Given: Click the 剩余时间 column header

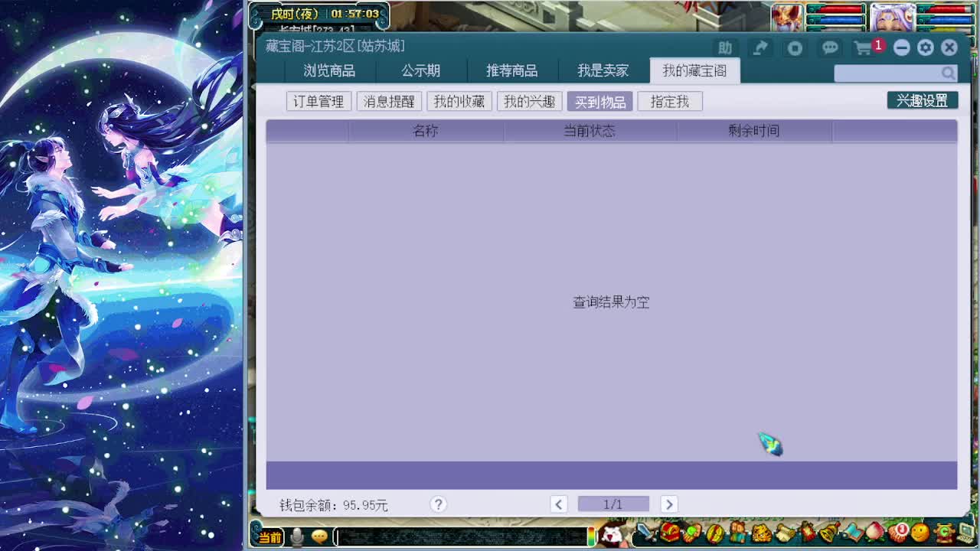Looking at the screenshot, I should pos(754,131).
